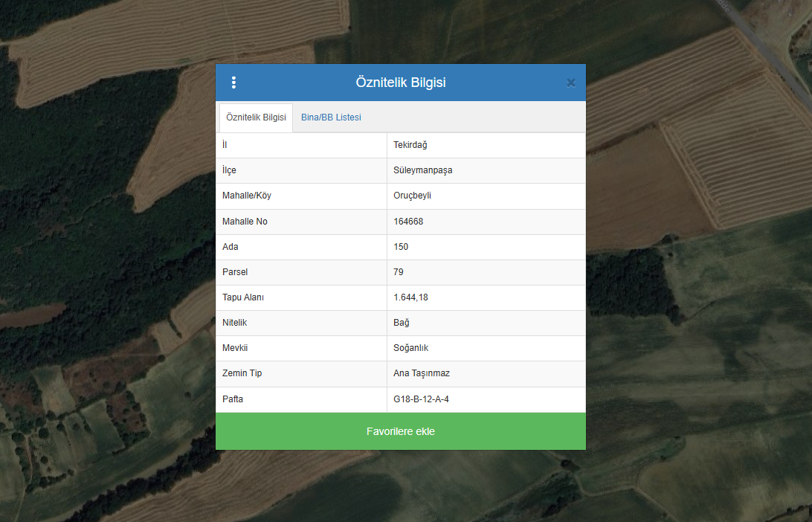Click the Tapu Alanı row label

tap(243, 297)
